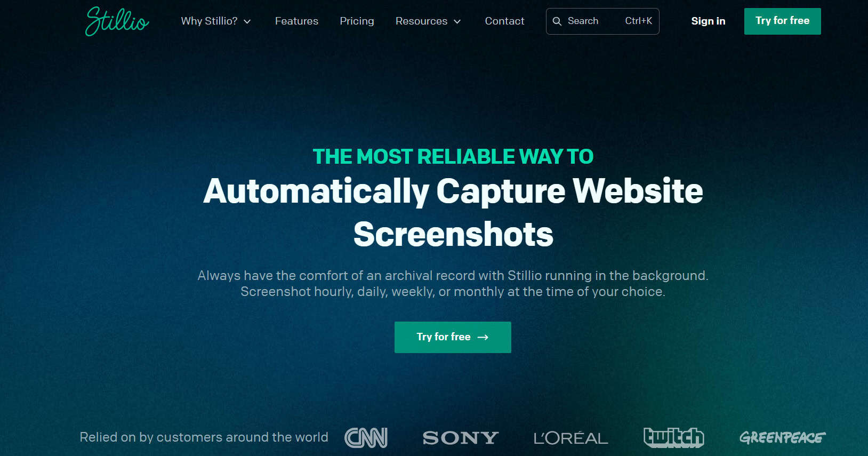Image resolution: width=868 pixels, height=456 pixels.
Task: Click the L'Oréal logo
Action: pos(570,438)
